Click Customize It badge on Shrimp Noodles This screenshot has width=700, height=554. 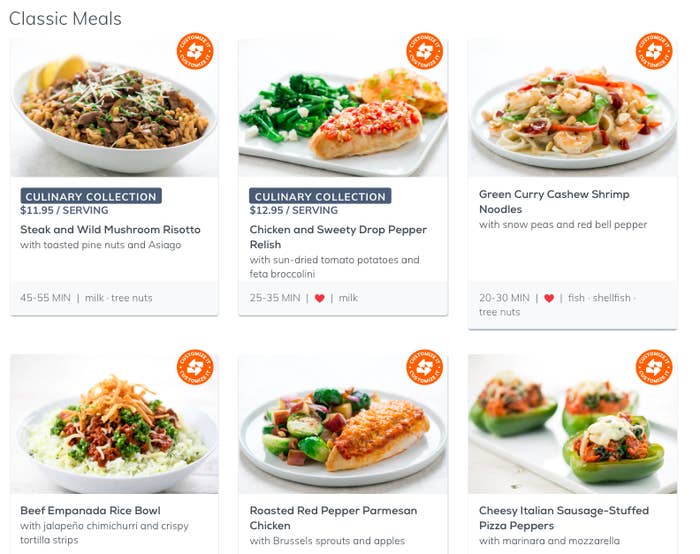pyautogui.click(x=654, y=51)
